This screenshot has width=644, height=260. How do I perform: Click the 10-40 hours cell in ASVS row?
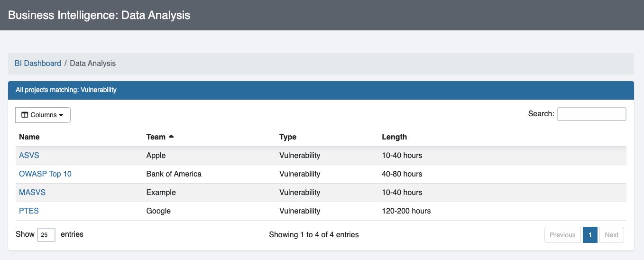(x=402, y=155)
